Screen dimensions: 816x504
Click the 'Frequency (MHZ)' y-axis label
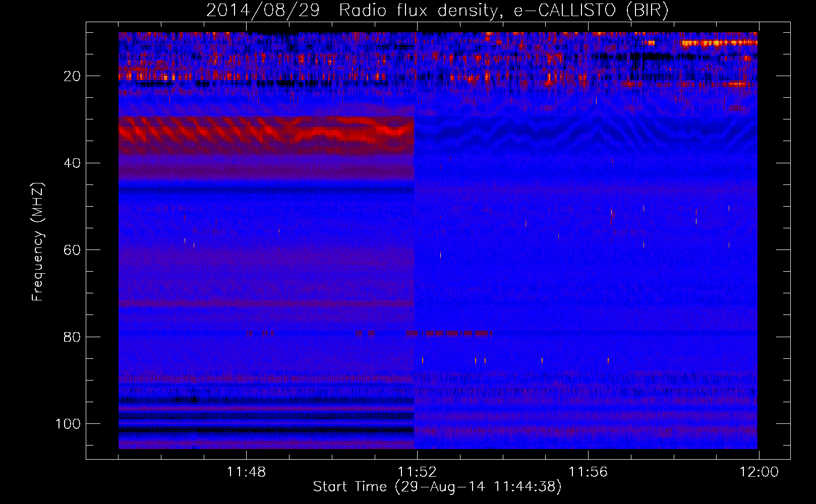[x=38, y=242]
